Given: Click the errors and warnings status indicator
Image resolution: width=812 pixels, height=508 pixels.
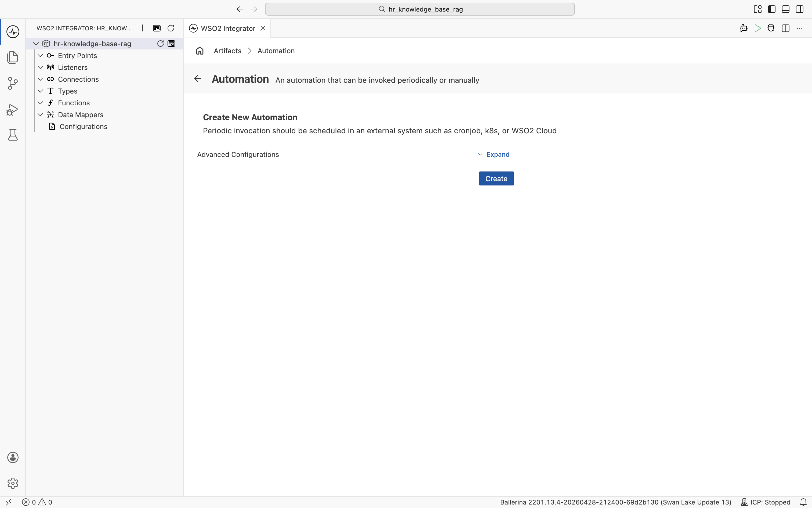Looking at the screenshot, I should click(37, 502).
